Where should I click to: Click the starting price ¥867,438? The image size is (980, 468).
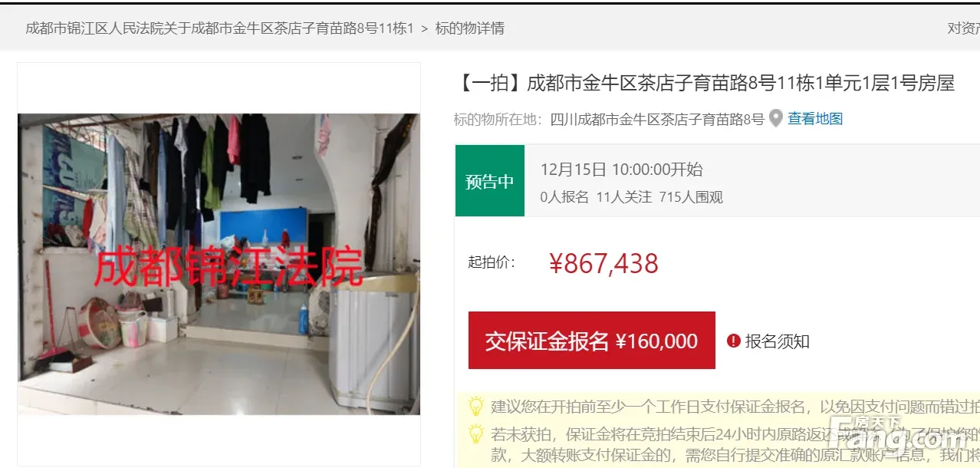pyautogui.click(x=604, y=263)
